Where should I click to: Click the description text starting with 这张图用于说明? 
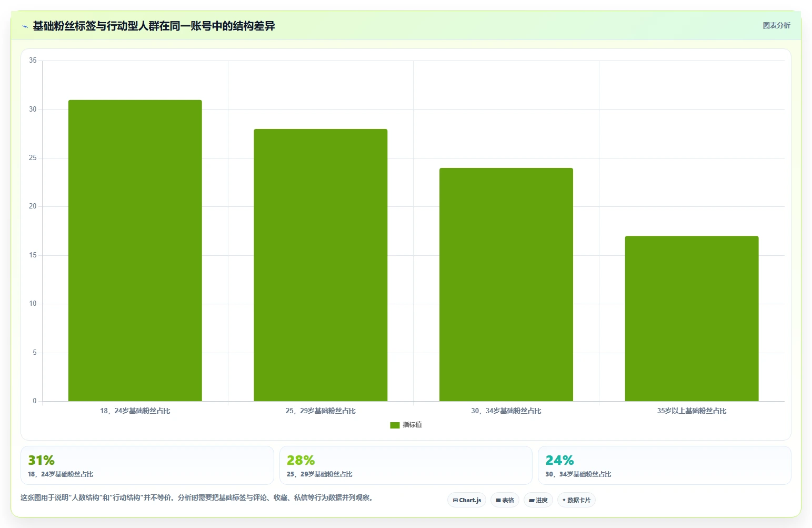coord(198,497)
